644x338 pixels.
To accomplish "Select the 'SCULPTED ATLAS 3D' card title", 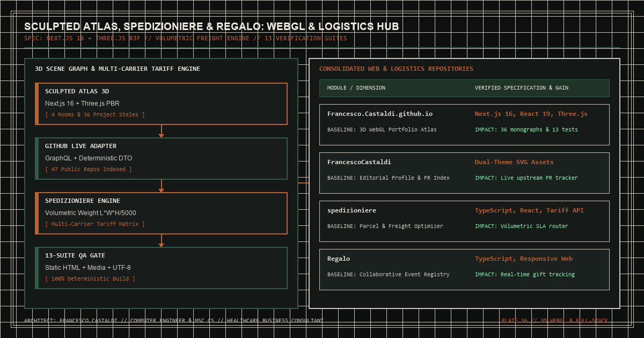I will [77, 91].
